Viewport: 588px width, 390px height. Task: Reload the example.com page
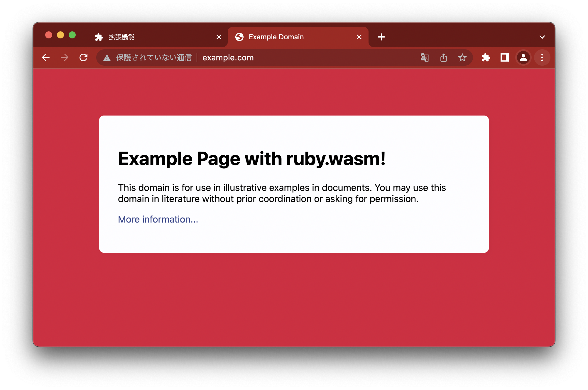click(x=84, y=57)
